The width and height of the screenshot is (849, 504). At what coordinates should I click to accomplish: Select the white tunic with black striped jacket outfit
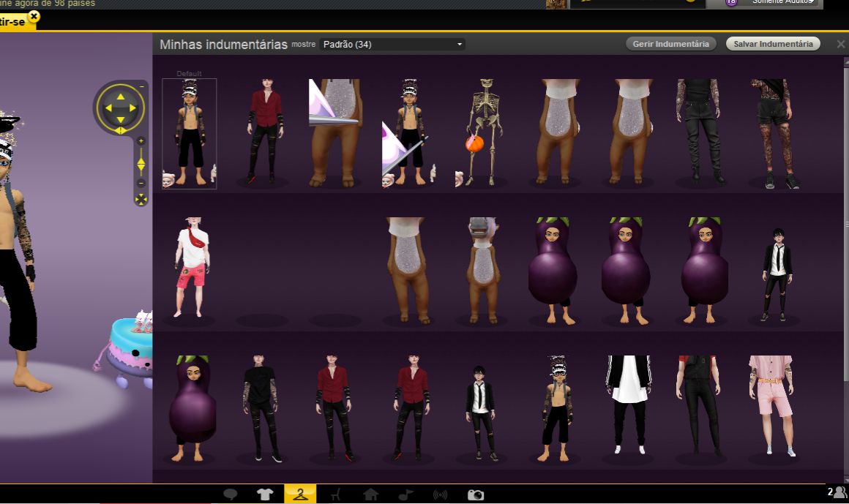[x=628, y=405]
